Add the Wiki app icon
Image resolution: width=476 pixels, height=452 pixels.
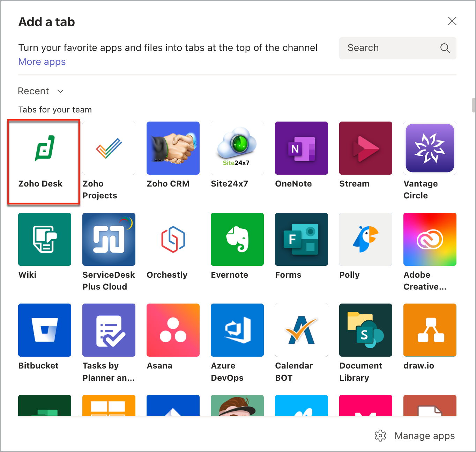pos(45,239)
